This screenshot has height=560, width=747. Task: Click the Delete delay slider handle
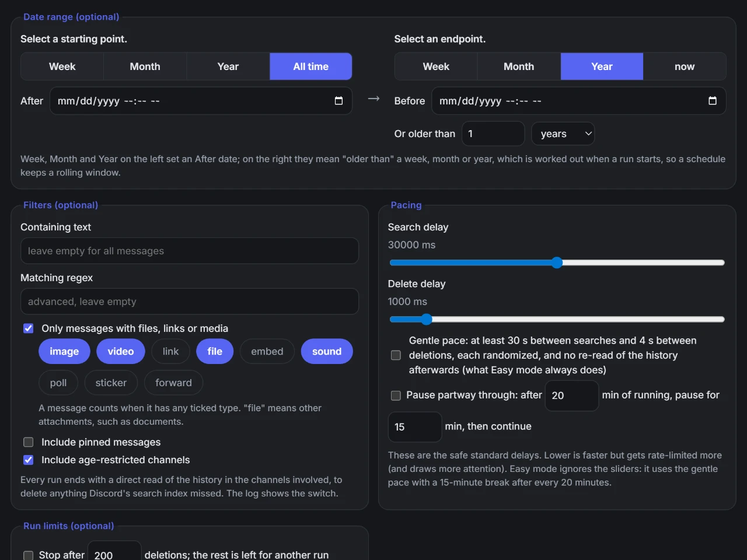point(427,319)
